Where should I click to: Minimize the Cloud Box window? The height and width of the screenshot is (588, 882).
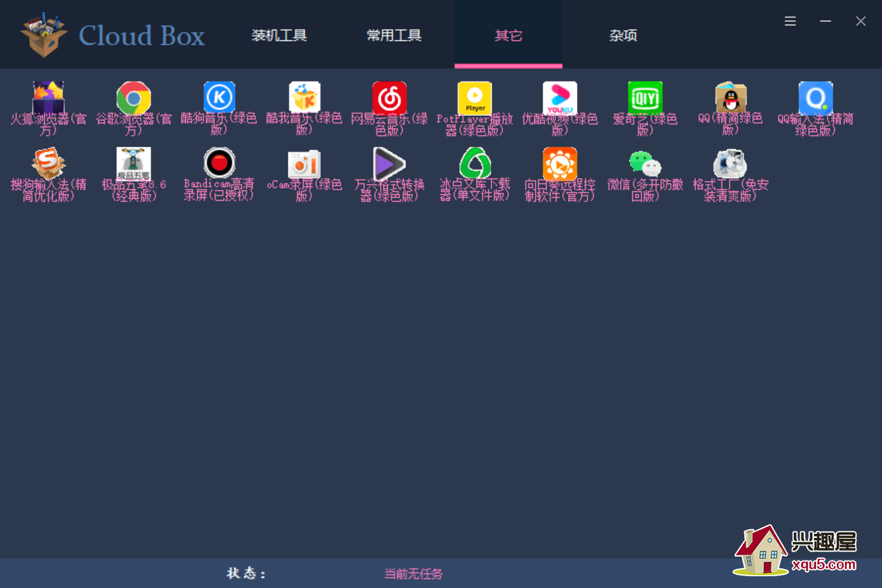(x=825, y=21)
